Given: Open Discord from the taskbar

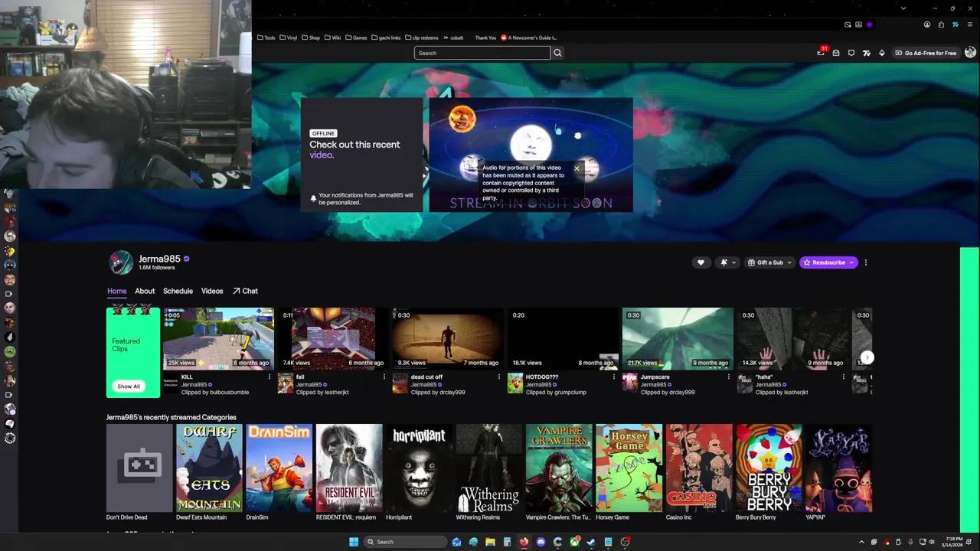Looking at the screenshot, I should [541, 542].
